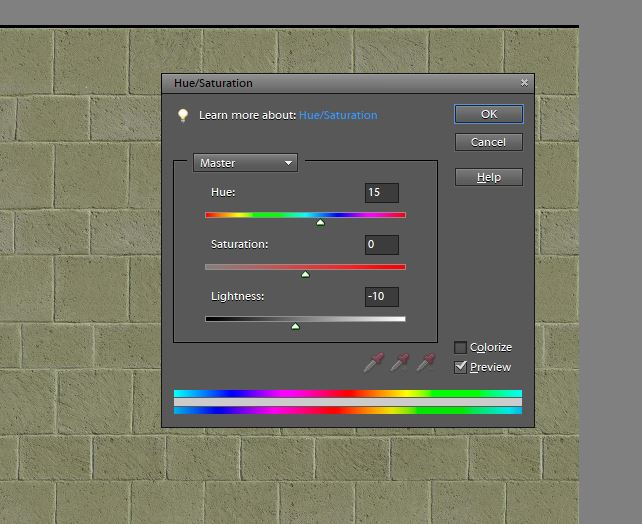
Task: Close the Hue/Saturation dialog with X
Action: point(524,83)
